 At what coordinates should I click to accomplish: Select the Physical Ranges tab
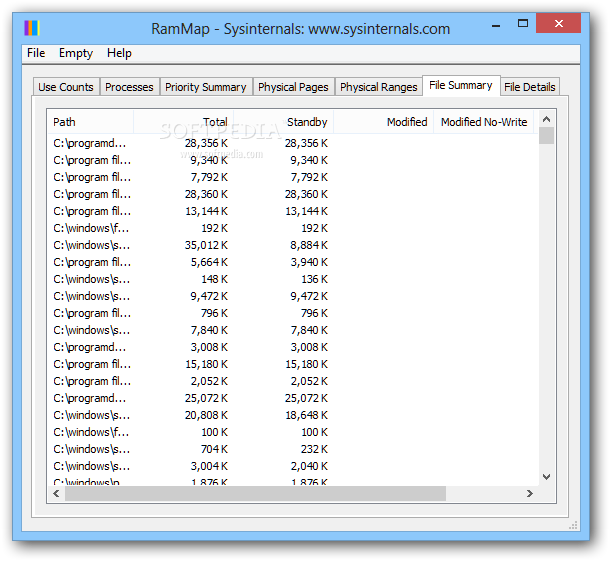[379, 87]
